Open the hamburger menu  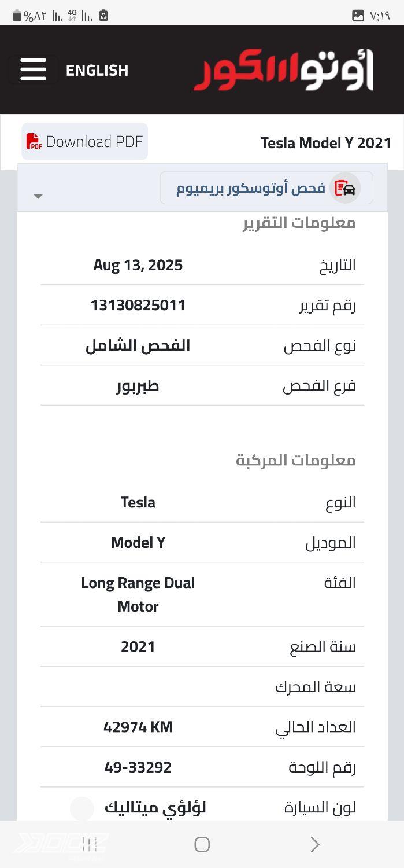(x=33, y=70)
